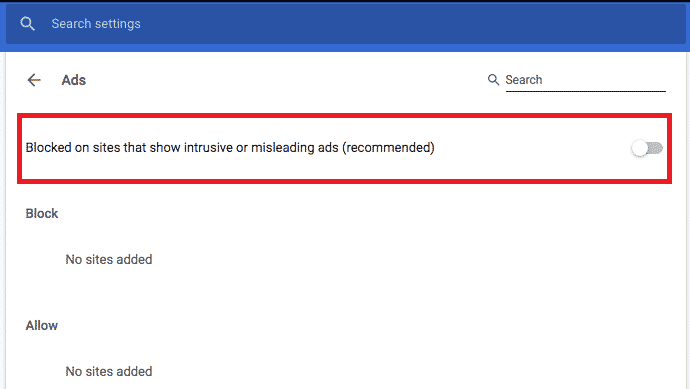This screenshot has width=690, height=389.
Task: Click 'No sites added' under Allow
Action: point(109,371)
